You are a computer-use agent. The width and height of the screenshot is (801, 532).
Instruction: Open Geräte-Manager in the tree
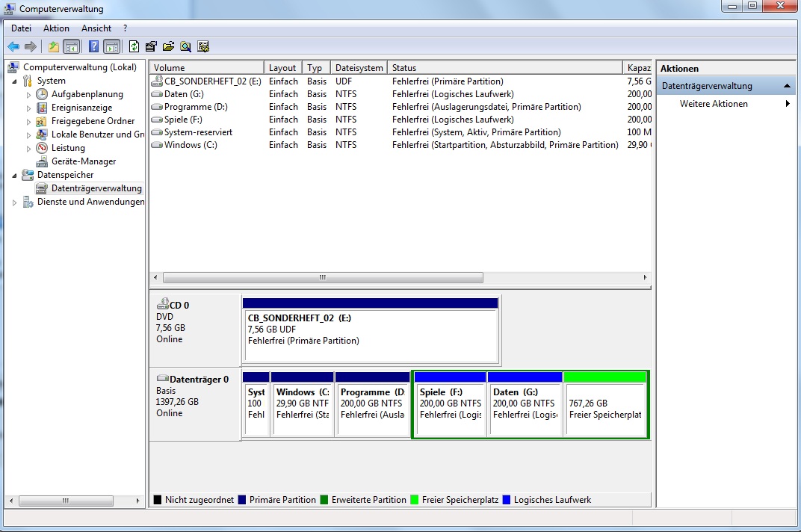(83, 161)
